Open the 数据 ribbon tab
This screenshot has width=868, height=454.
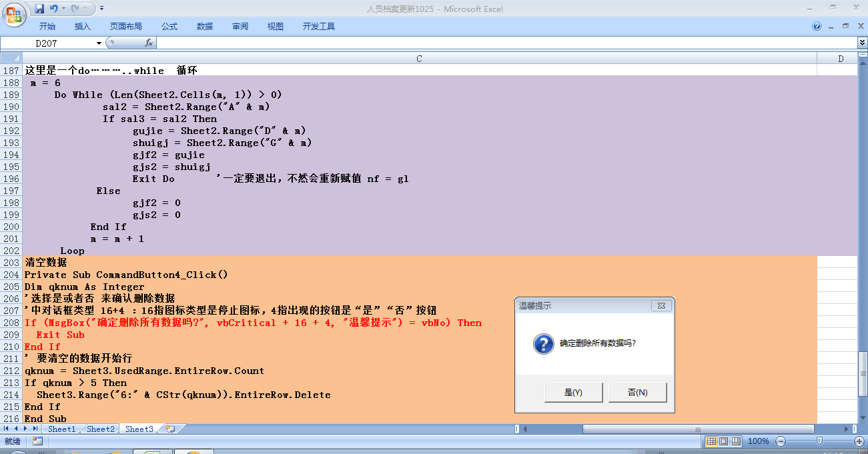pyautogui.click(x=205, y=27)
